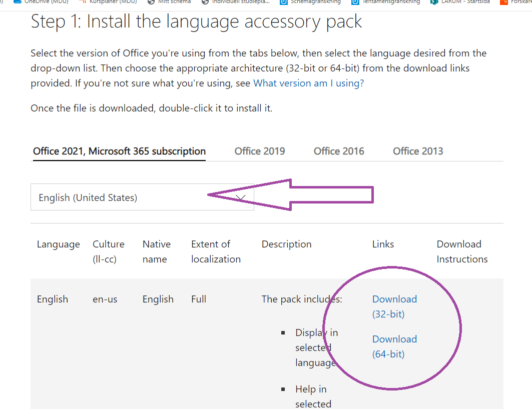Select the Office 2016 tab
The width and height of the screenshot is (532, 409).
tap(338, 150)
